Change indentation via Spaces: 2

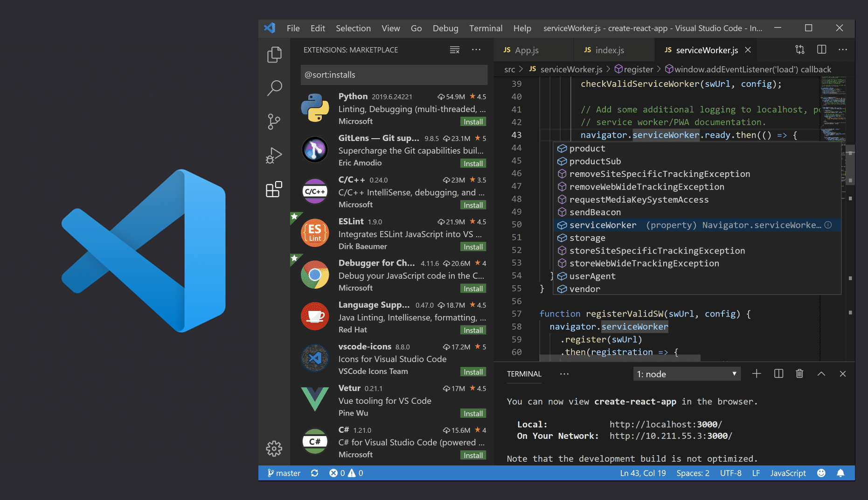coord(693,473)
